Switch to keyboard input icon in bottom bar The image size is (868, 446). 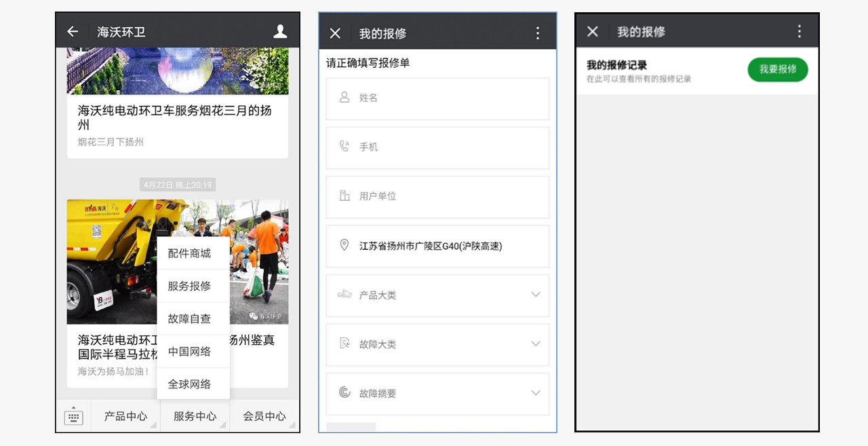[73, 416]
